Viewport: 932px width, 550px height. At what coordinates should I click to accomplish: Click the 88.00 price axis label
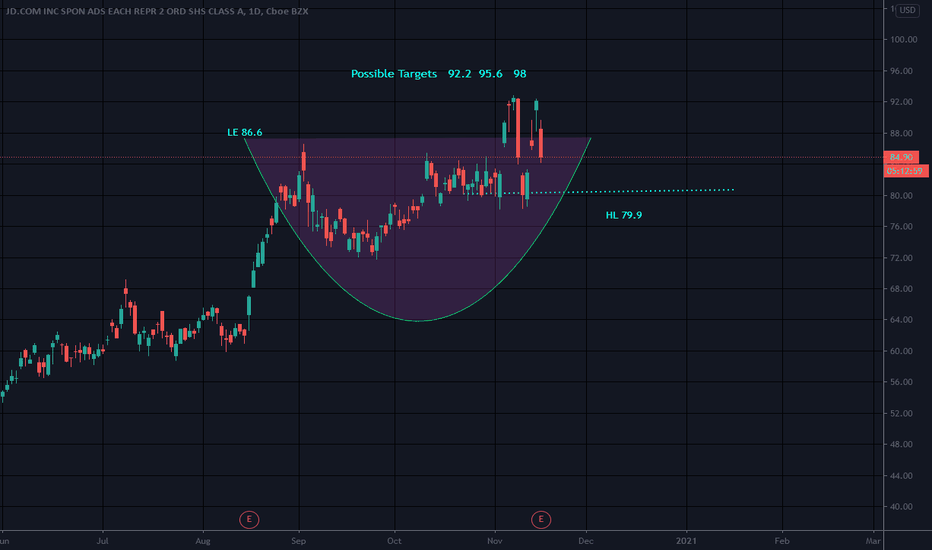coord(901,133)
